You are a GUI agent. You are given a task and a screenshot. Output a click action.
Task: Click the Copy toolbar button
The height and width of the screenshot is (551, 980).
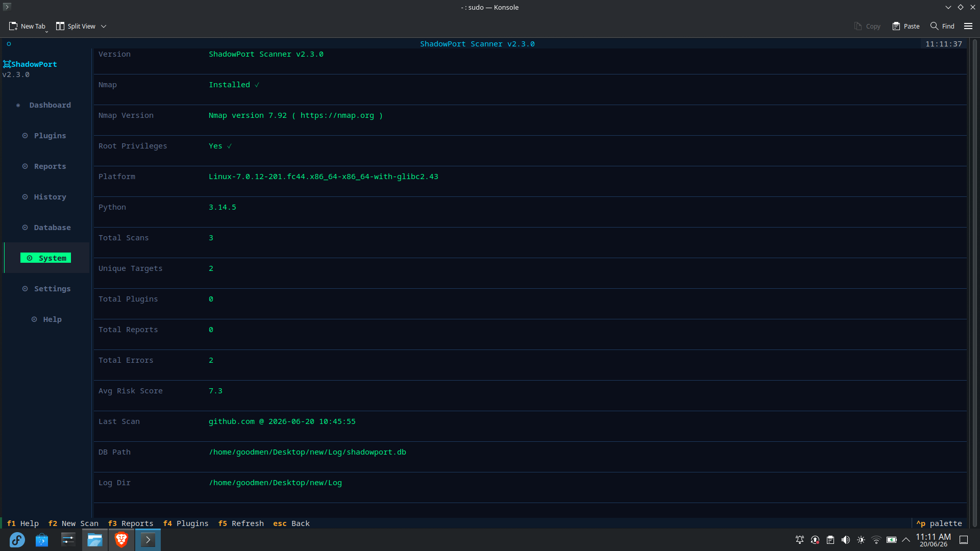point(867,26)
